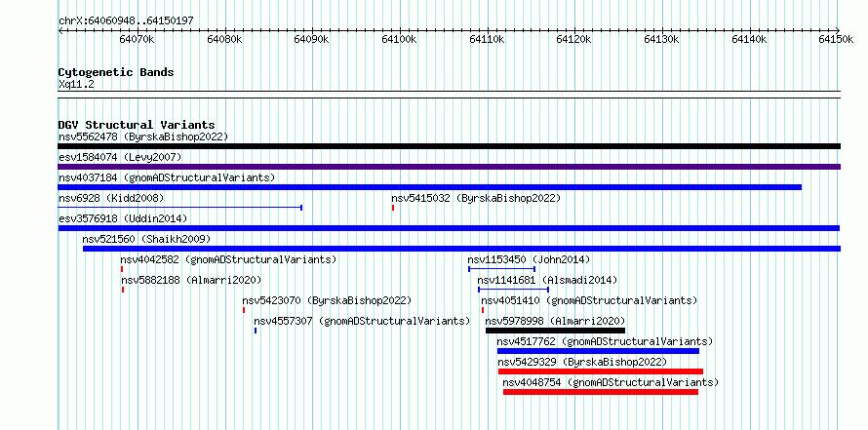Click the red marker under nsv5882188
The height and width of the screenshot is (430, 868).
click(x=123, y=290)
